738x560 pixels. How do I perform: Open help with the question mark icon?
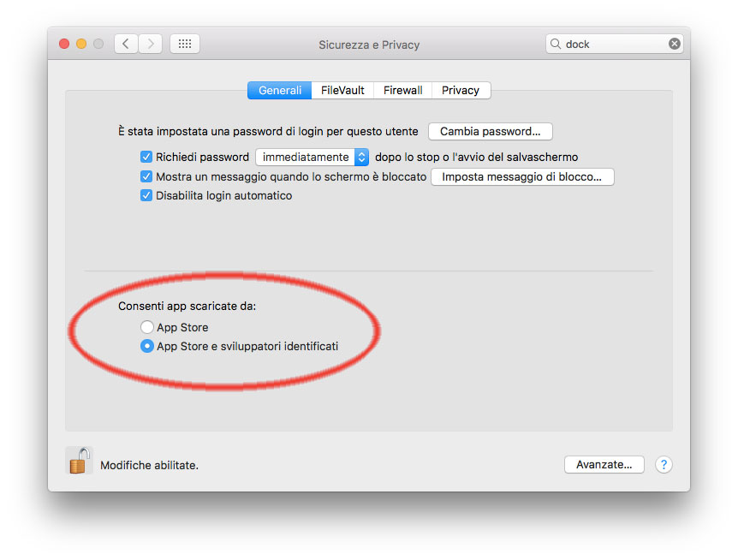(x=664, y=464)
